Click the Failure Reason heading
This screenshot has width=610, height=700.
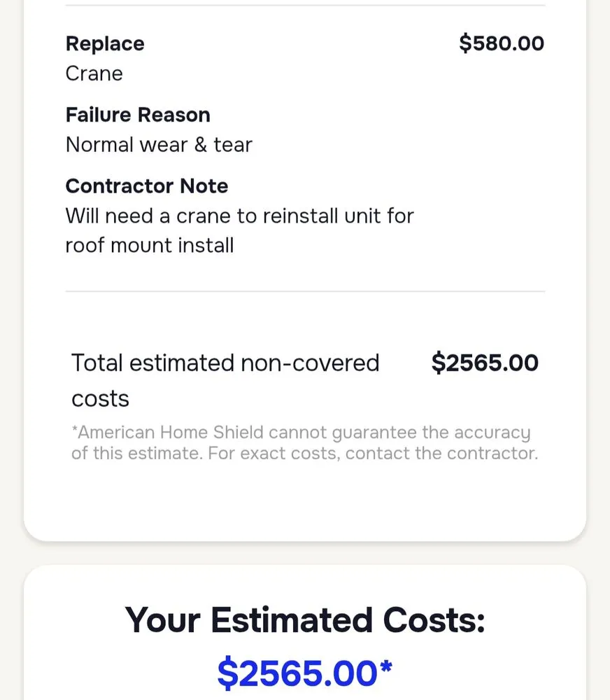coord(138,115)
